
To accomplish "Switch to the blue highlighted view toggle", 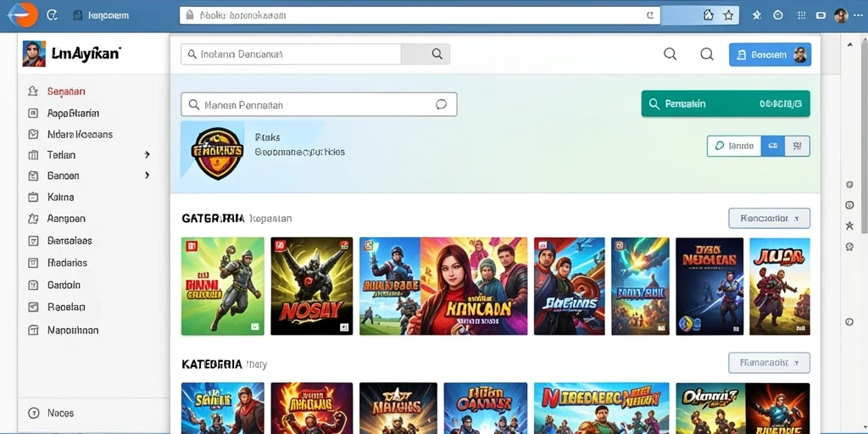I will coord(773,146).
